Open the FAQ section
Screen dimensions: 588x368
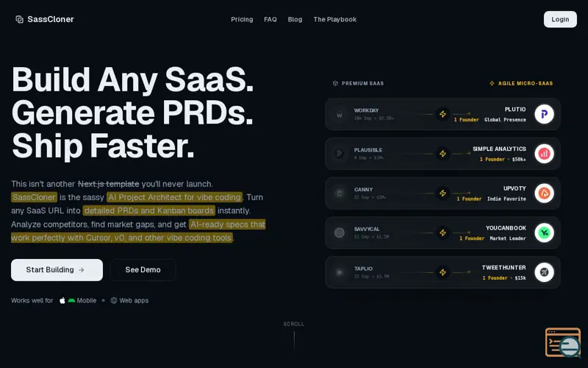(x=270, y=19)
